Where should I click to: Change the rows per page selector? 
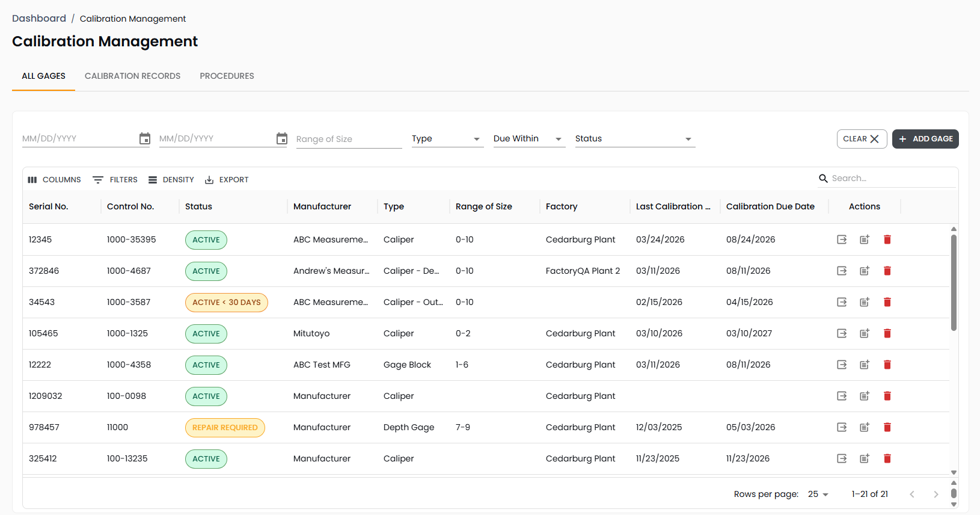(818, 494)
